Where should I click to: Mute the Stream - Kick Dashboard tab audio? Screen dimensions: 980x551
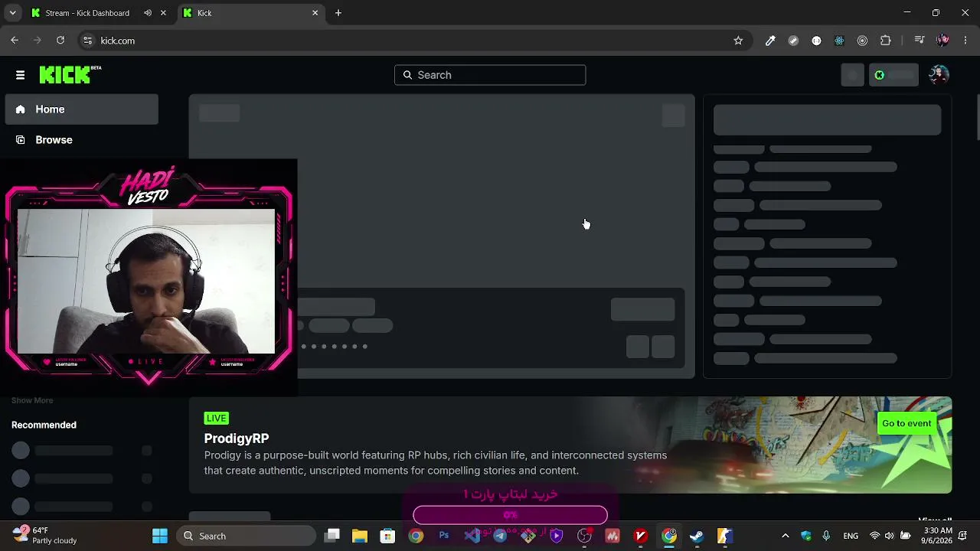(148, 13)
